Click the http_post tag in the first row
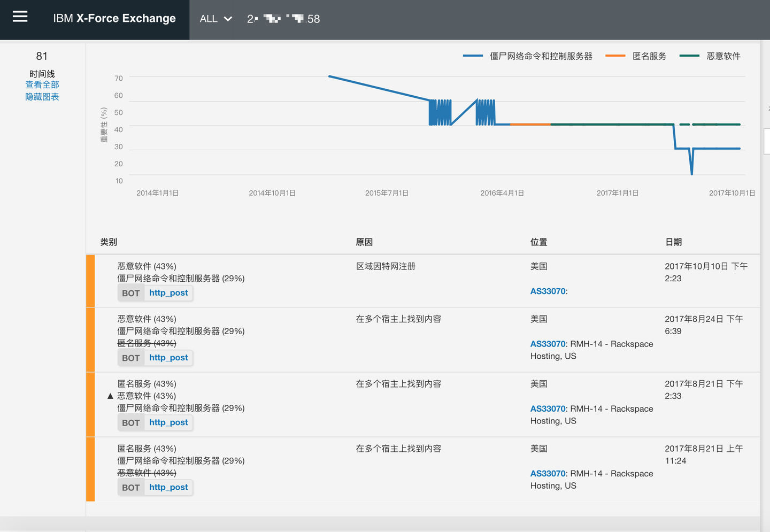The image size is (770, 532). click(x=168, y=293)
